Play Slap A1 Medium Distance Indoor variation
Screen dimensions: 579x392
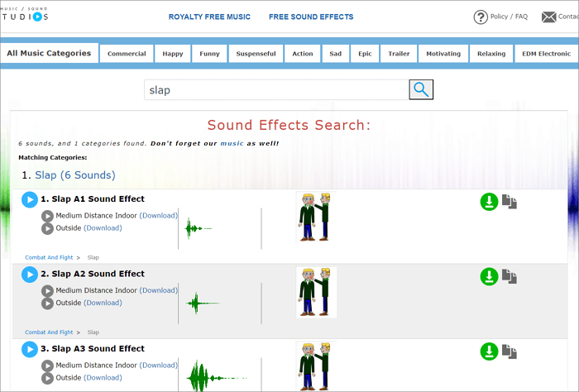[47, 216]
